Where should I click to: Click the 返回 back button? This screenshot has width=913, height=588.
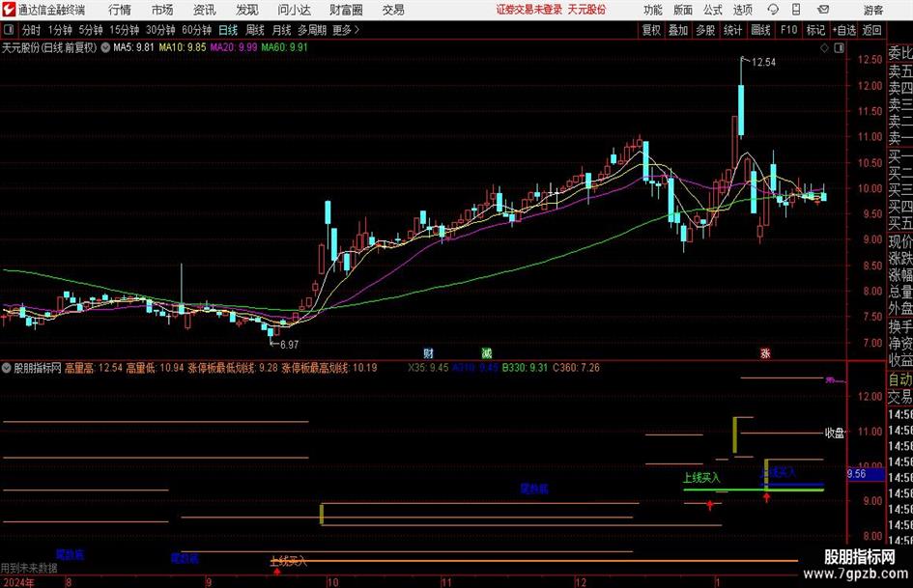tap(871, 30)
